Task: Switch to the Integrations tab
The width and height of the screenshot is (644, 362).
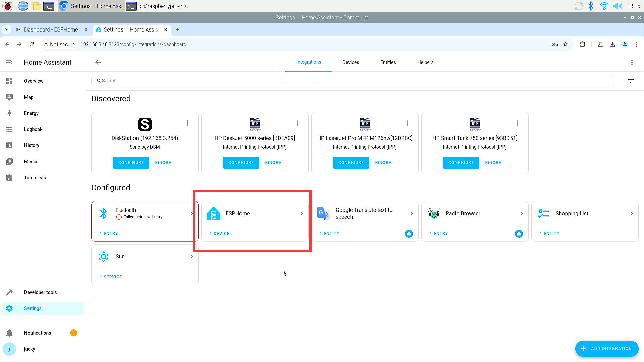Action: tap(309, 62)
